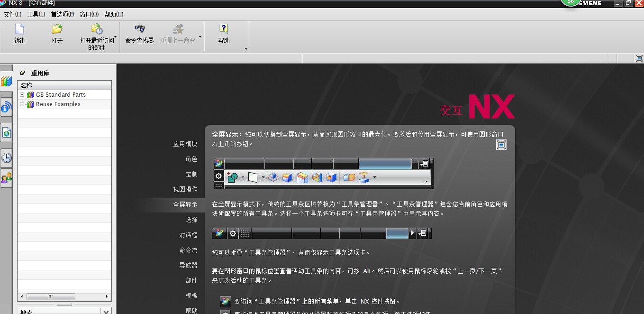Expand the Reuse Examples tree node
The image size is (644, 314).
(x=22, y=104)
